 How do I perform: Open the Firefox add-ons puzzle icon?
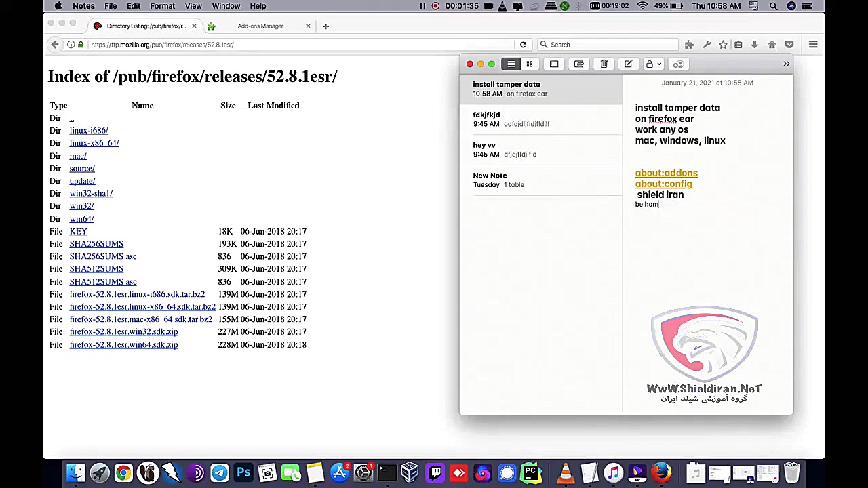689,45
